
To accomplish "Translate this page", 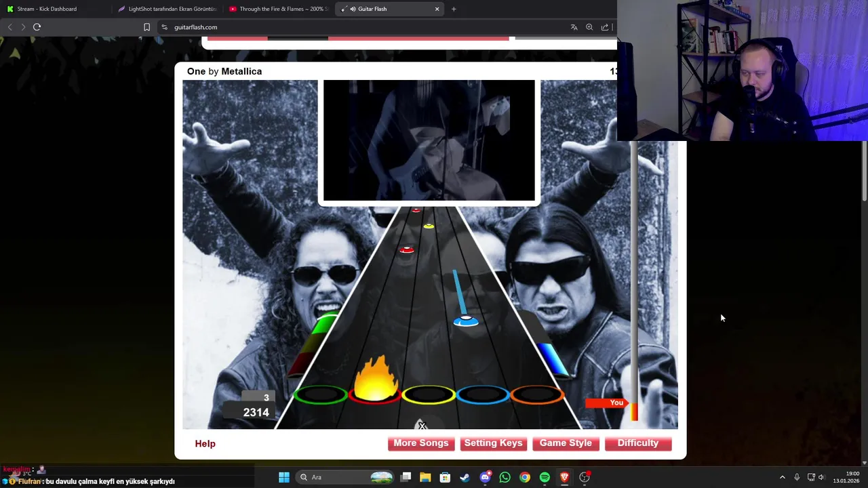I will click(574, 27).
